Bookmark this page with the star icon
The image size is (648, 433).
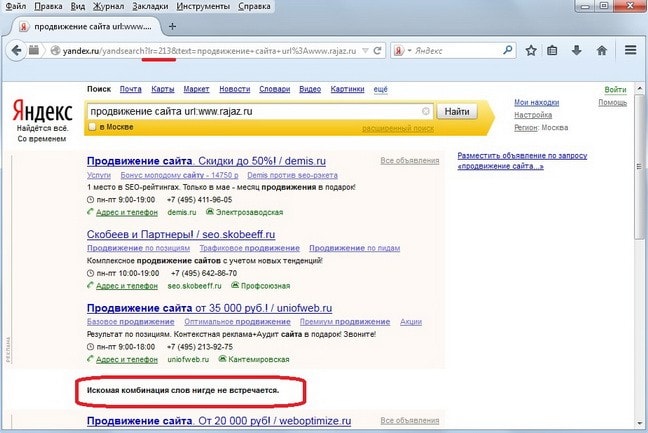click(x=528, y=50)
